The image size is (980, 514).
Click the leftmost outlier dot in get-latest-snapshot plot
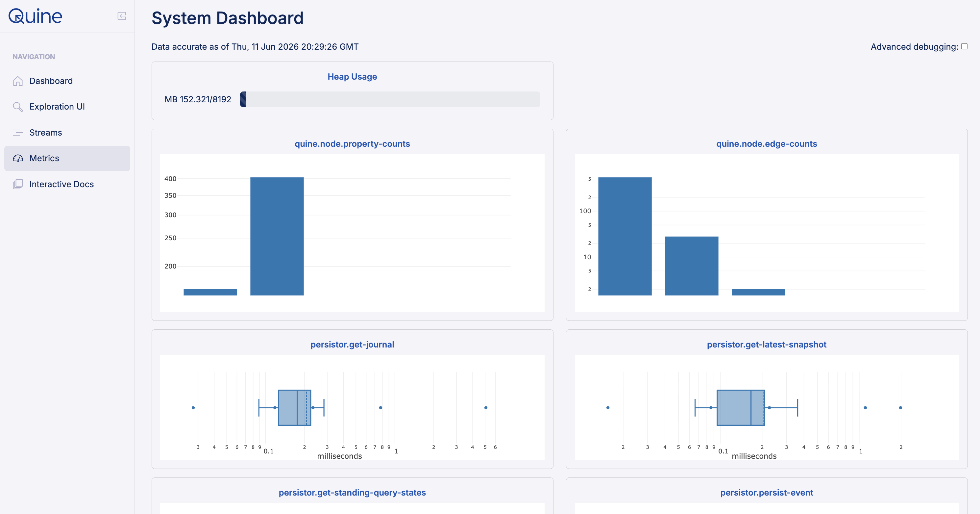[x=608, y=408]
